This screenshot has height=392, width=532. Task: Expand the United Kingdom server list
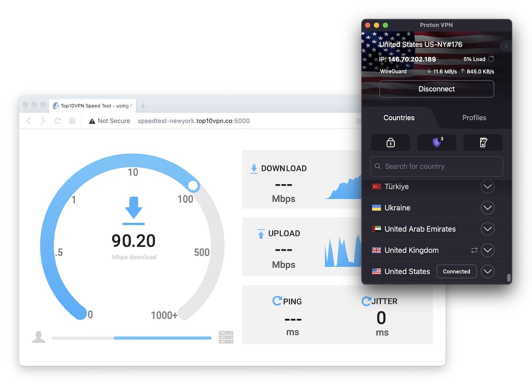488,250
